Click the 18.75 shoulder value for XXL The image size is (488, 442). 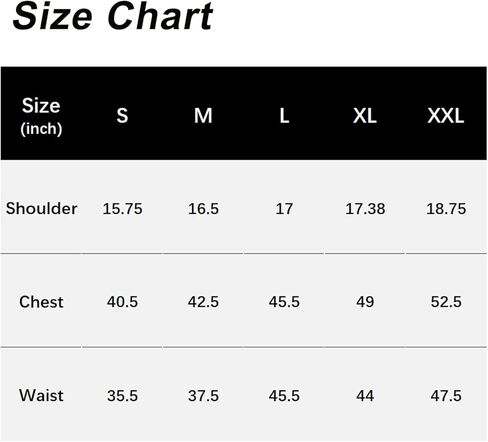(x=446, y=209)
